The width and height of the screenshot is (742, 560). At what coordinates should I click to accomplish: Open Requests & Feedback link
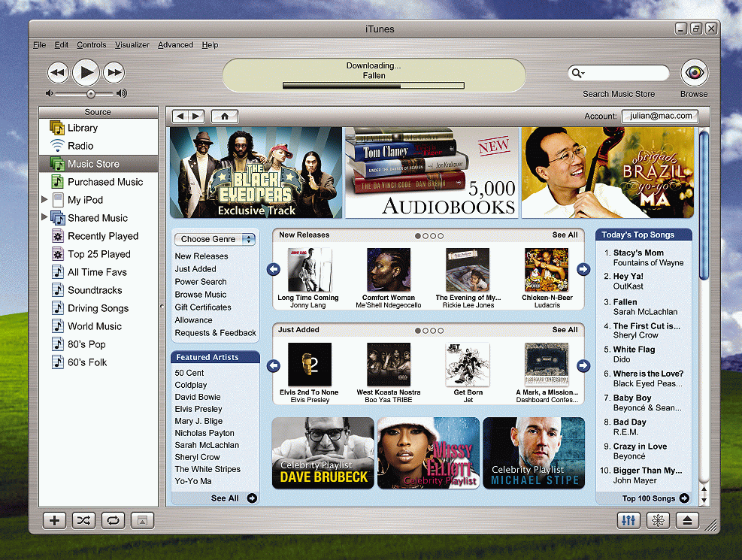click(x=215, y=332)
